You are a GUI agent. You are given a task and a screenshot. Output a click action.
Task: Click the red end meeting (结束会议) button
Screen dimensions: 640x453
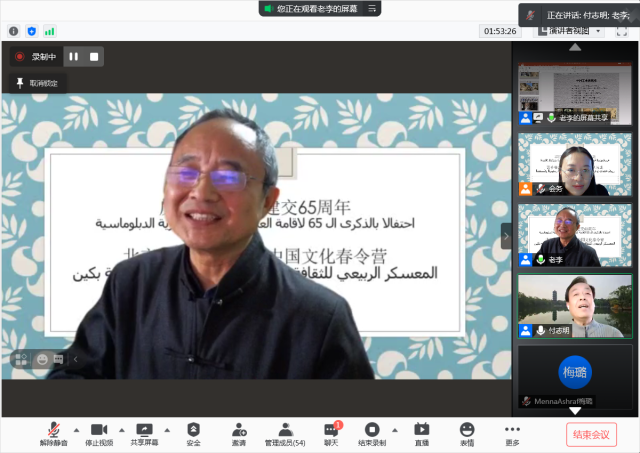coord(591,434)
